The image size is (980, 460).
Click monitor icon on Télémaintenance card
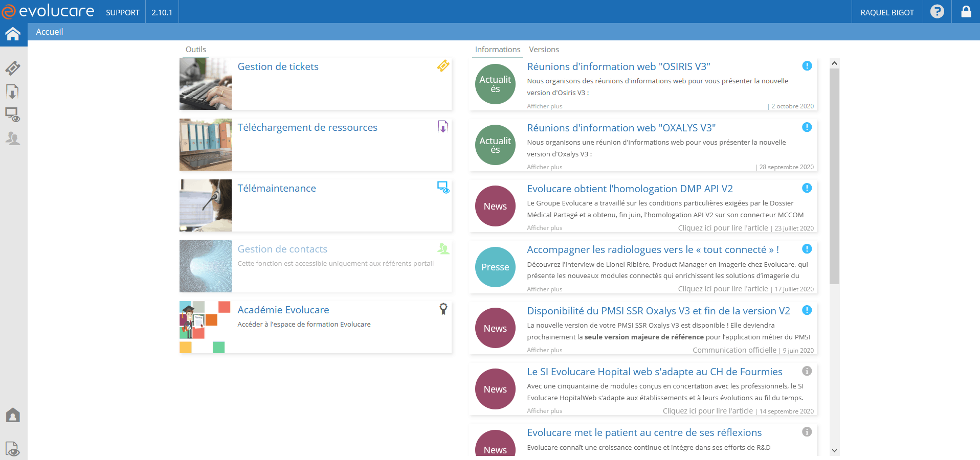[443, 187]
